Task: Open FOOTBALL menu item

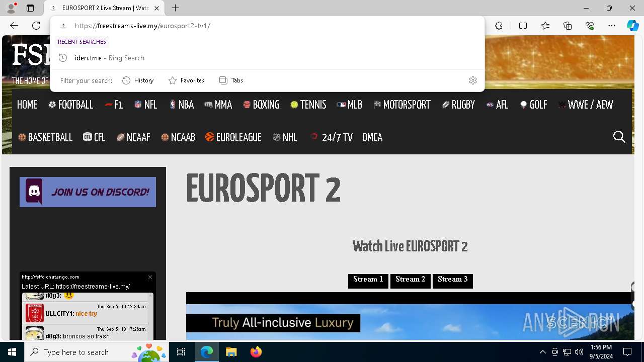Action: click(x=71, y=105)
